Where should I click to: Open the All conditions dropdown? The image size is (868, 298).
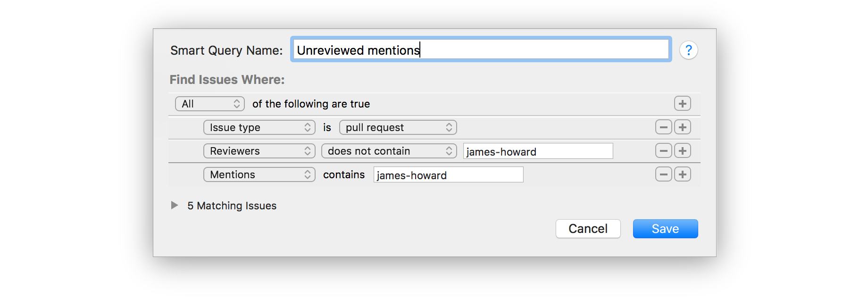209,104
